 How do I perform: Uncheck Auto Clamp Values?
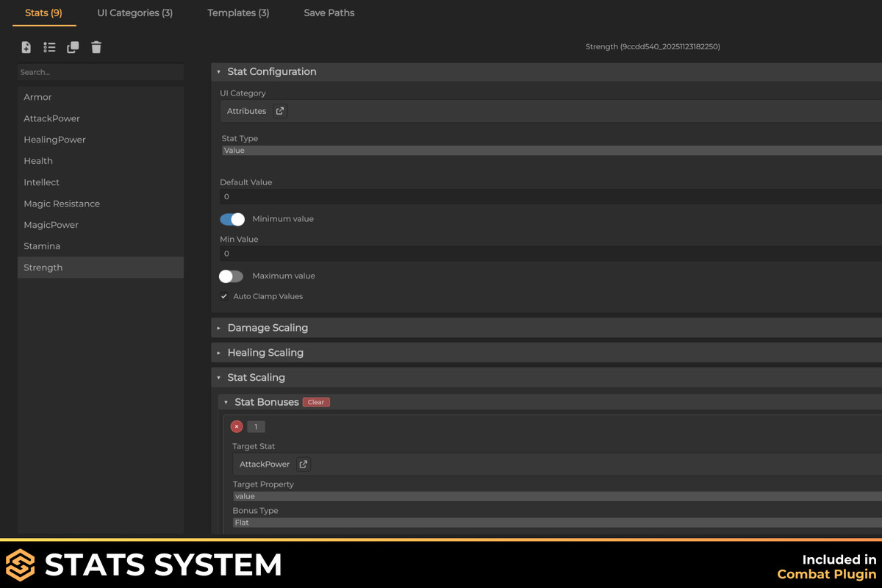pos(224,296)
